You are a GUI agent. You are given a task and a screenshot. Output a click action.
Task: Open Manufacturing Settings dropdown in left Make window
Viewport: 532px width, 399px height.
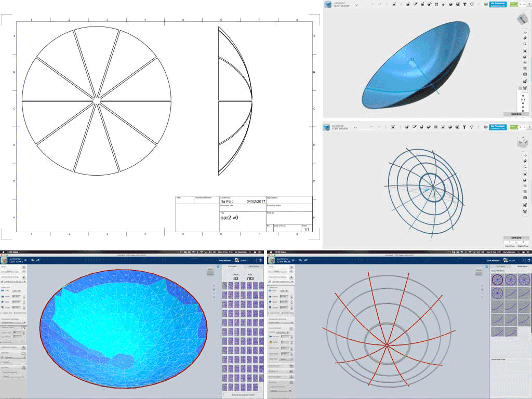pyautogui.click(x=14, y=282)
